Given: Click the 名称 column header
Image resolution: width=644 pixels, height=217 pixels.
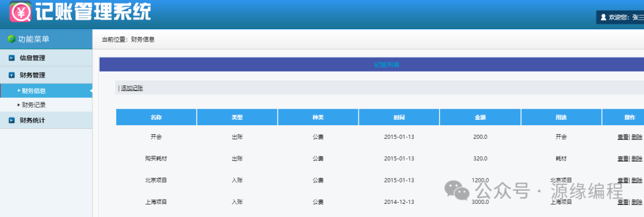Looking at the screenshot, I should (x=156, y=117).
